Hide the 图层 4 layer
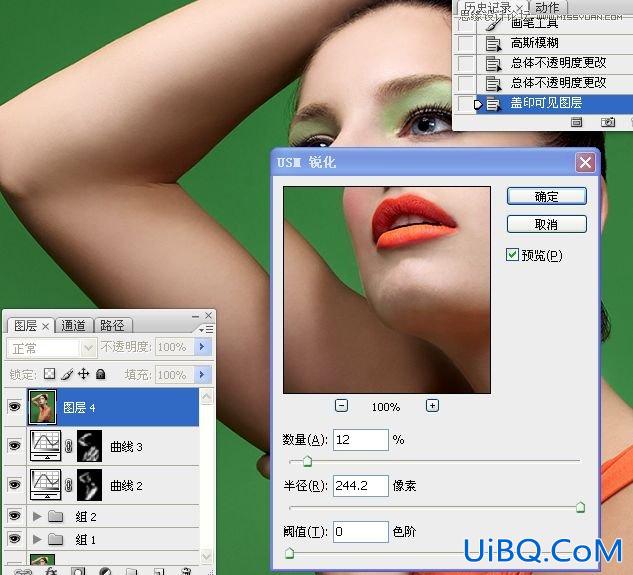The width and height of the screenshot is (633, 575). [x=15, y=406]
